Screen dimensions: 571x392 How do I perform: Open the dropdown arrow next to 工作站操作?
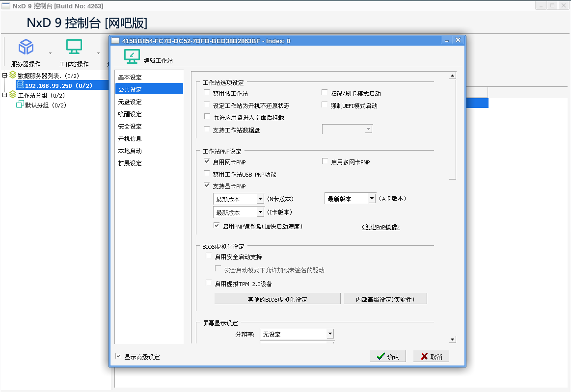pos(98,53)
